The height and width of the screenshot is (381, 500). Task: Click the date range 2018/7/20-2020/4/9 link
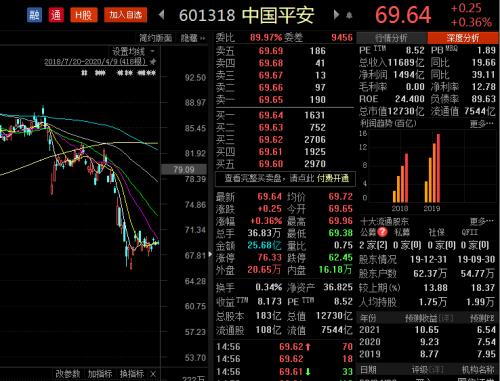coord(95,62)
